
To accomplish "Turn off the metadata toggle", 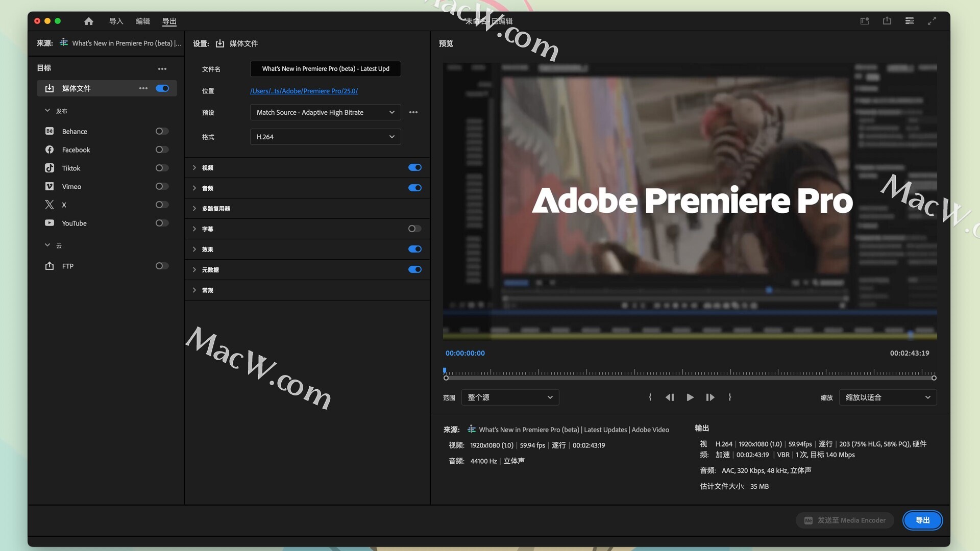I will coord(415,269).
